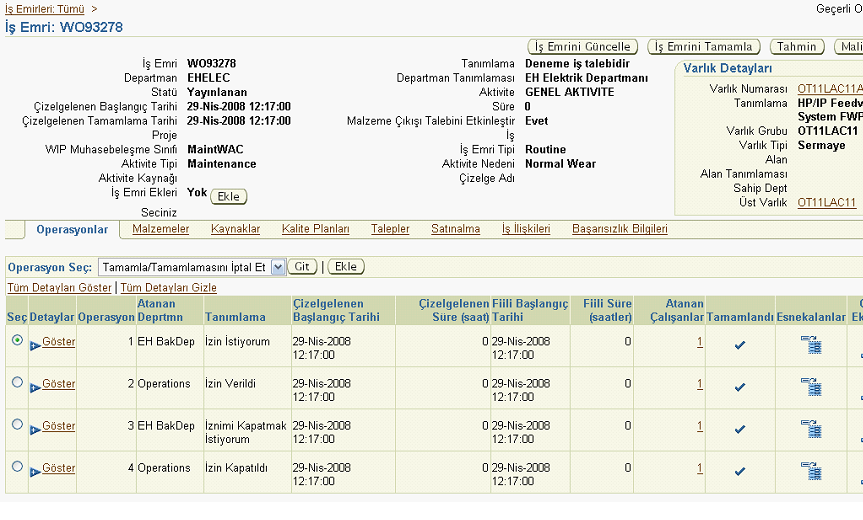Viewport: 863px width, 520px height.
Task: Select radio button for operation 4
Action: [16, 467]
